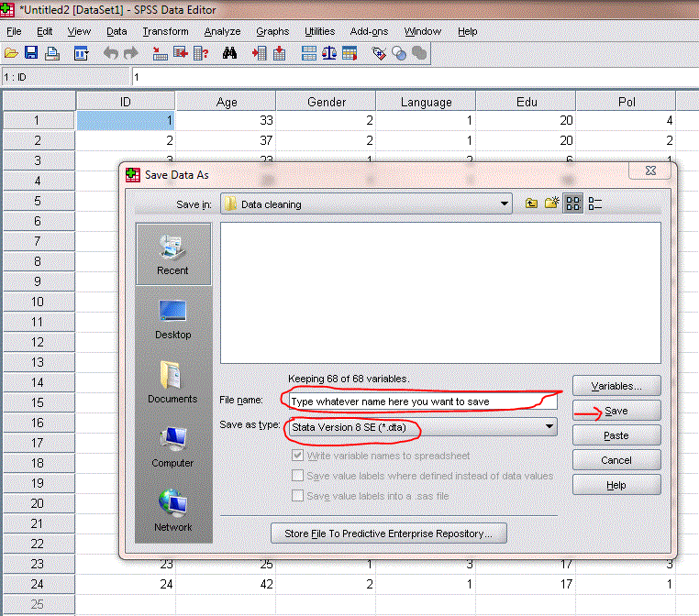The height and width of the screenshot is (616, 699).
Task: Click the Redo arrow icon
Action: point(130,53)
